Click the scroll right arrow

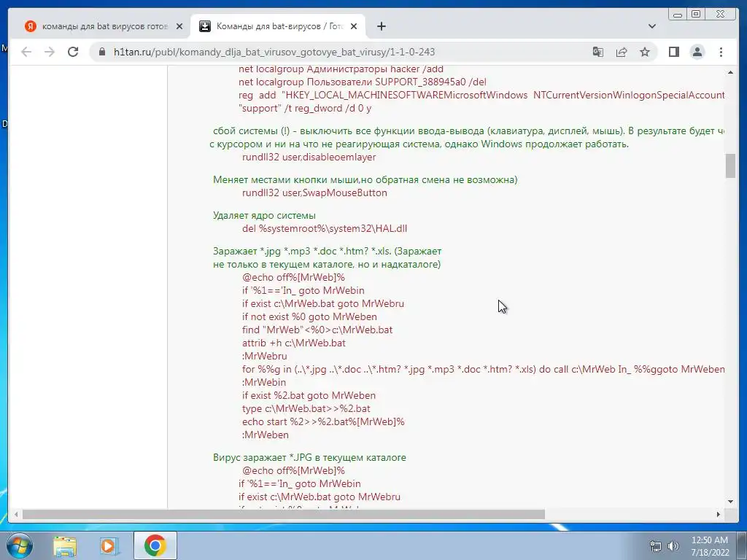click(719, 514)
